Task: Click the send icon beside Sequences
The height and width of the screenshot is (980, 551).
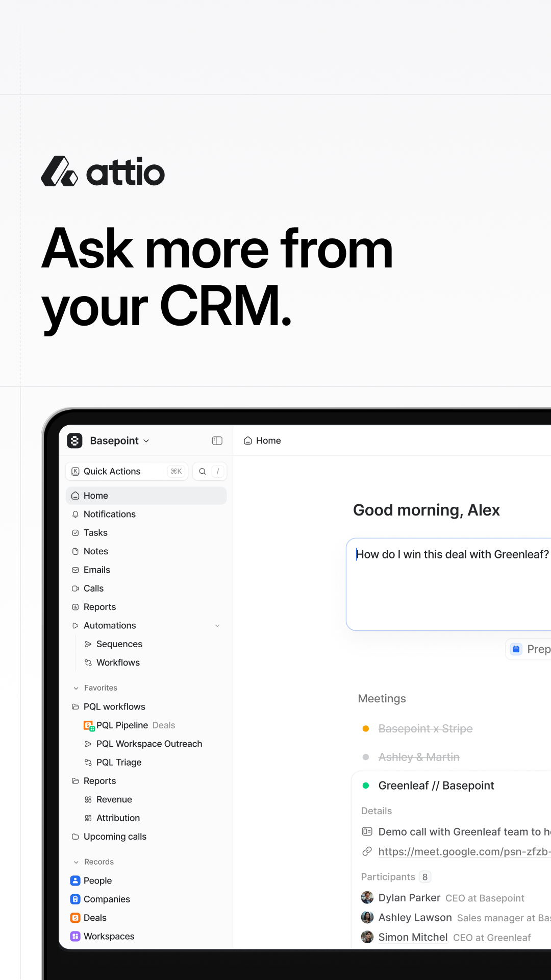Action: 88,644
